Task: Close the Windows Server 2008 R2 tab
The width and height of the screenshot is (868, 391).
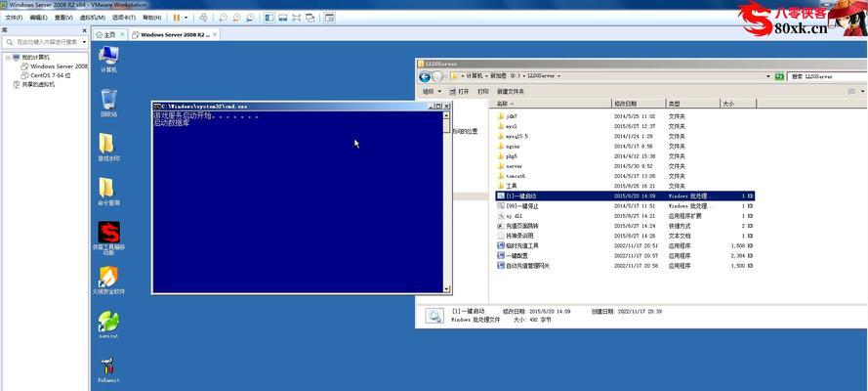Action: coord(215,34)
